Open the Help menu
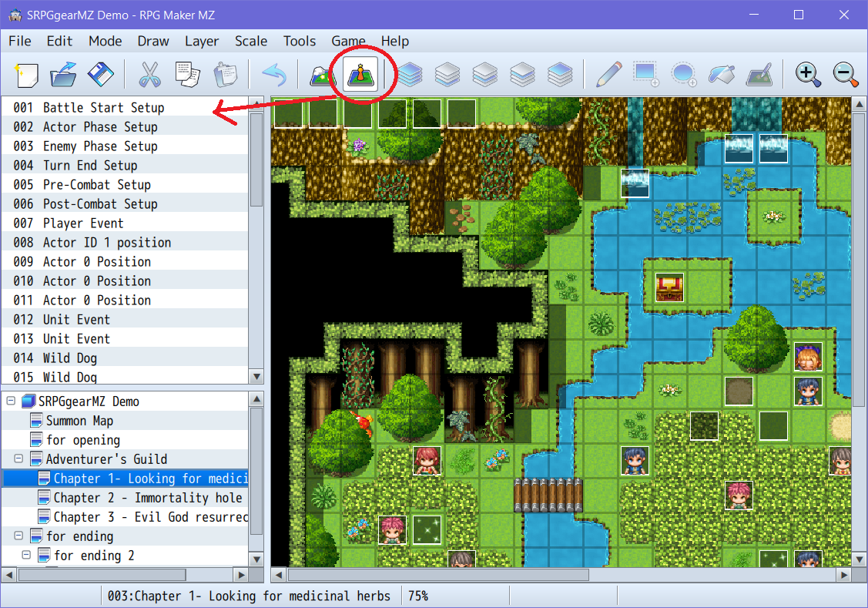Screen dimensions: 868x608 (394, 41)
